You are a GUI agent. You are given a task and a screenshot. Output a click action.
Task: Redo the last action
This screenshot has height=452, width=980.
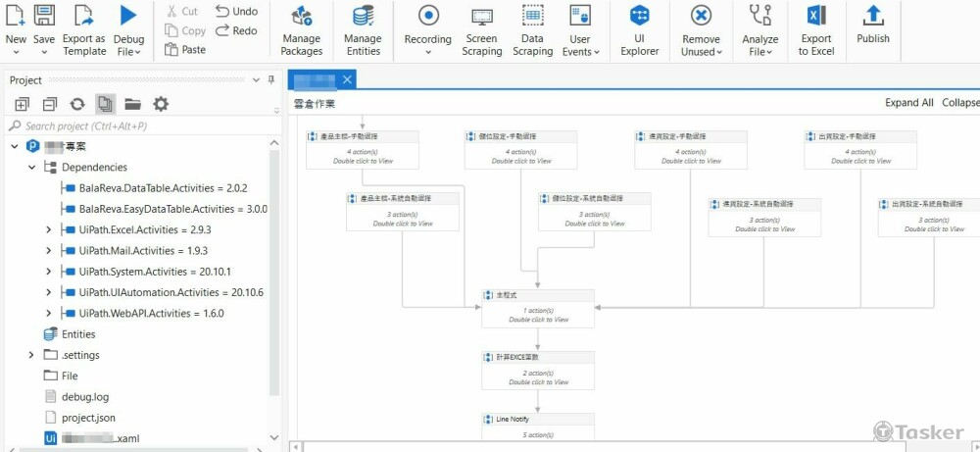point(236,30)
